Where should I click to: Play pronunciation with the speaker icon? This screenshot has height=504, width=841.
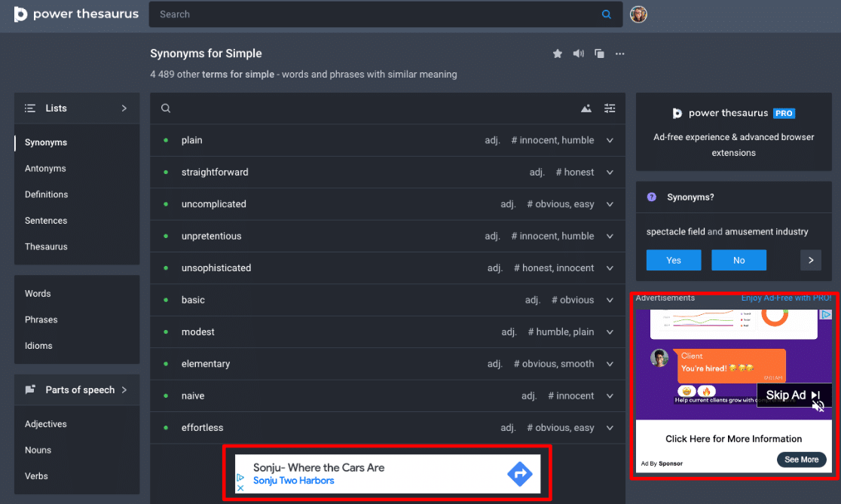tap(578, 53)
